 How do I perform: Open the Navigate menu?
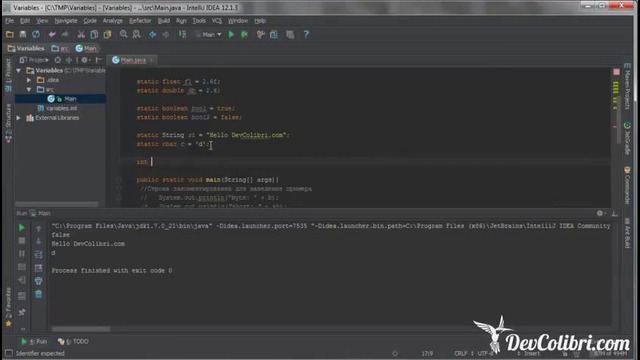tap(66, 21)
